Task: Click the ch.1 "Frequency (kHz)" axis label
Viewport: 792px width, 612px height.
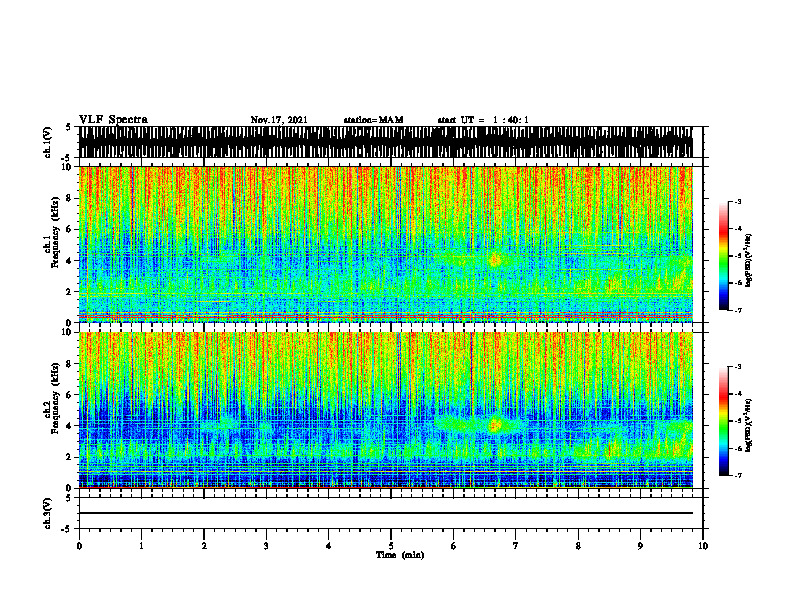Action: (56, 232)
